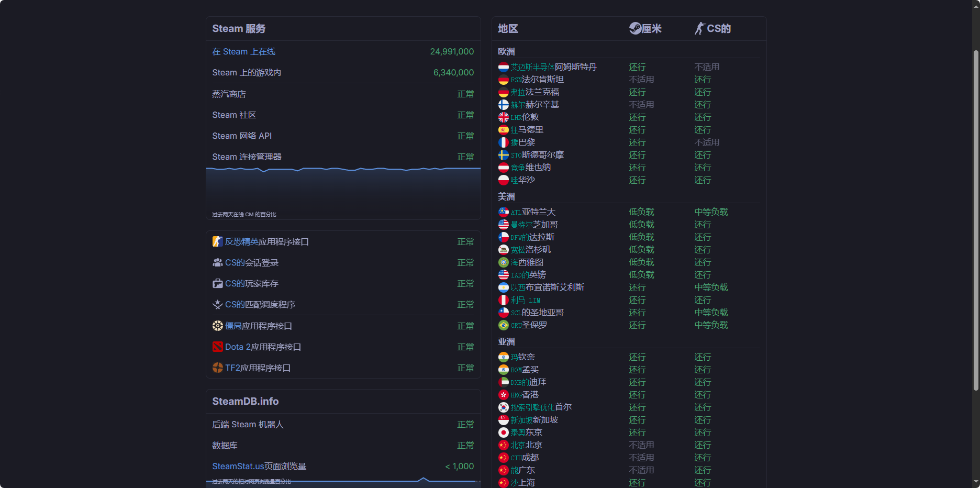Click the Counter-Strike icon beside 反恐精英应用程序接口
Screen dimensions: 980x488
[217, 241]
